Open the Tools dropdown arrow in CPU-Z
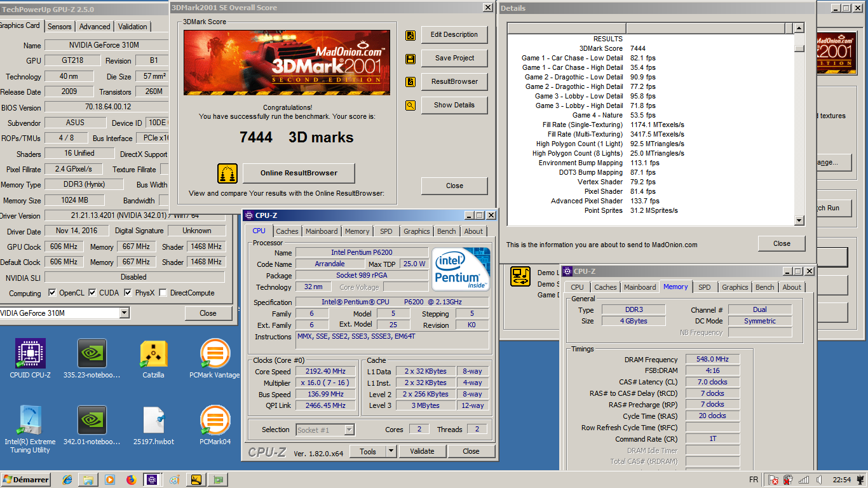868x488 pixels. click(391, 452)
